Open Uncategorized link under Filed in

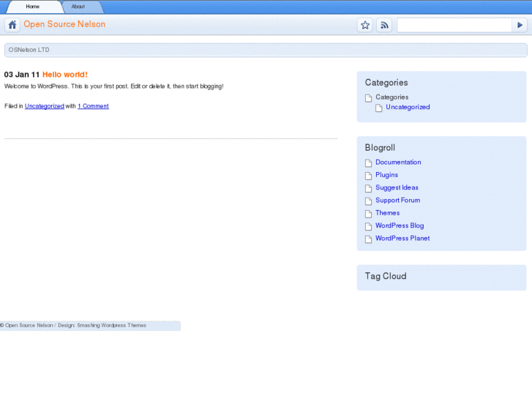click(x=45, y=106)
